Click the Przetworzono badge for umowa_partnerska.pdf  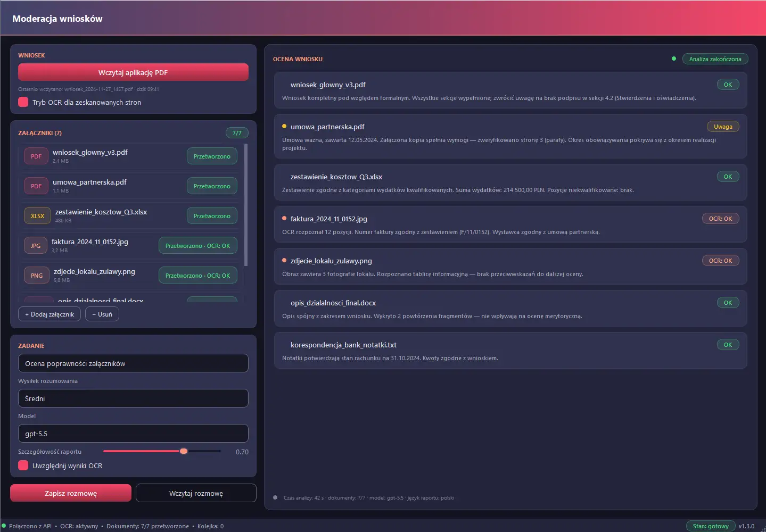pyautogui.click(x=212, y=186)
